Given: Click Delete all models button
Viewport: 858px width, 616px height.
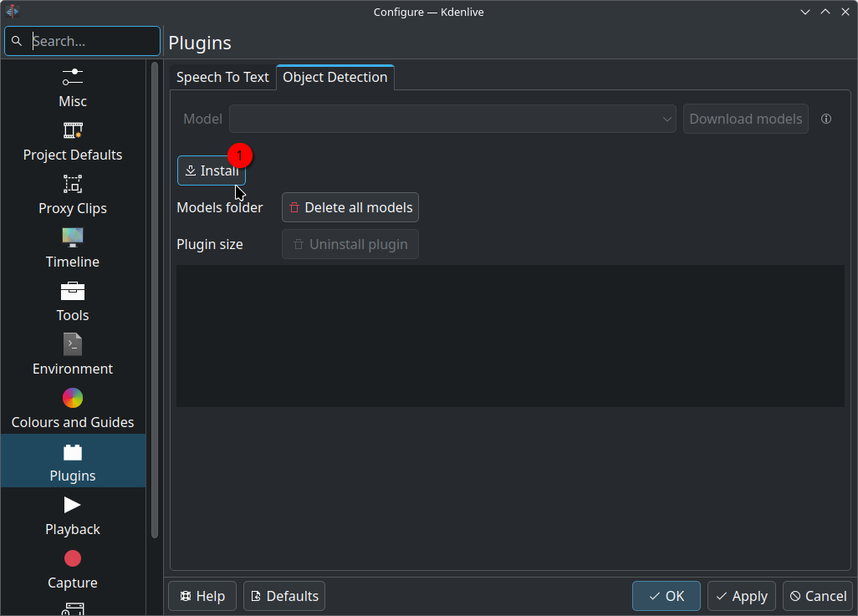Looking at the screenshot, I should pyautogui.click(x=350, y=207).
